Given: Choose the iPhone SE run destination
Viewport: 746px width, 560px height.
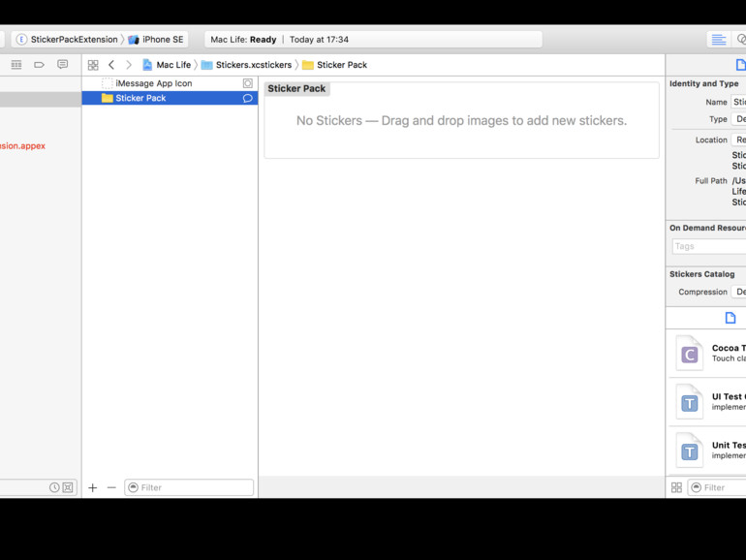Looking at the screenshot, I should tap(156, 40).
